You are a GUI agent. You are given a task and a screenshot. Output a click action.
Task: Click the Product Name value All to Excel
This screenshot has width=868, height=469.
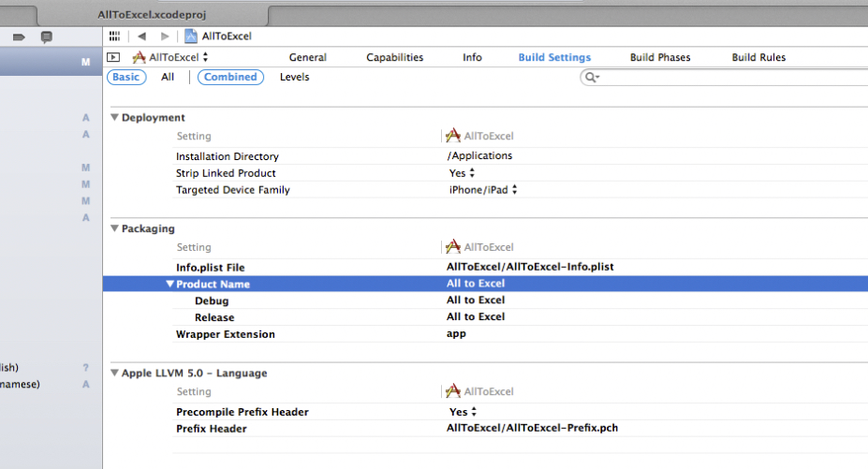pyautogui.click(x=476, y=283)
